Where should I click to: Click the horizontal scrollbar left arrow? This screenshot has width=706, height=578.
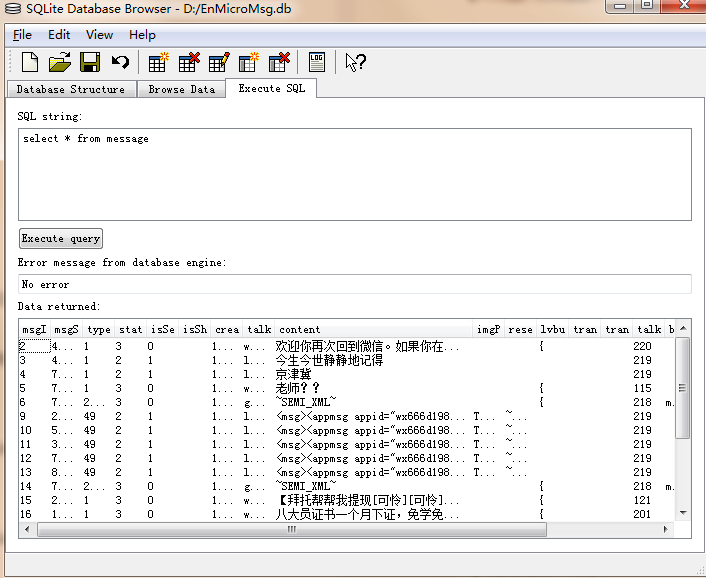(x=27, y=529)
